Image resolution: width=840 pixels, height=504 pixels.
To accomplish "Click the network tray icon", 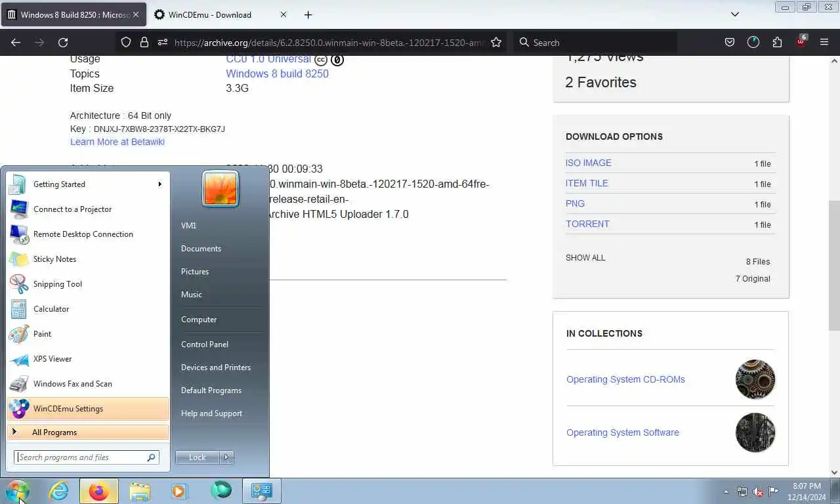I will (x=742, y=492).
